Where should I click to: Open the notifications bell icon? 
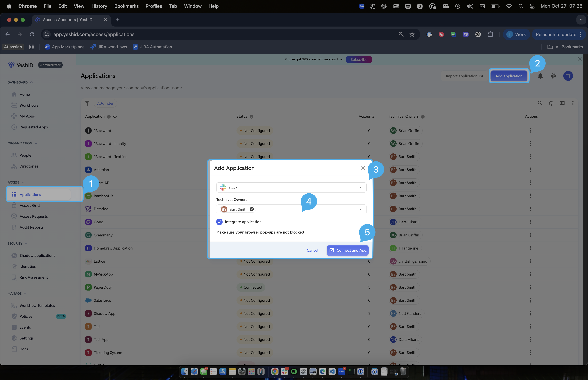(x=540, y=76)
